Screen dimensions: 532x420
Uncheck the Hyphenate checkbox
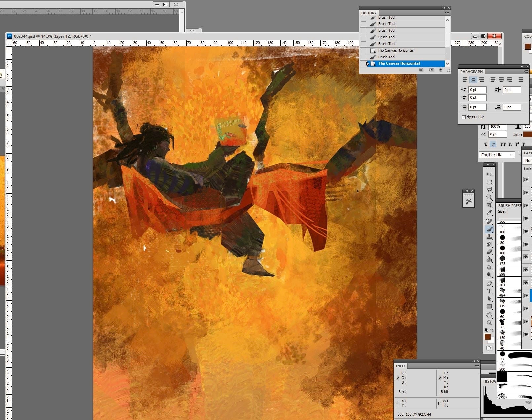click(464, 117)
